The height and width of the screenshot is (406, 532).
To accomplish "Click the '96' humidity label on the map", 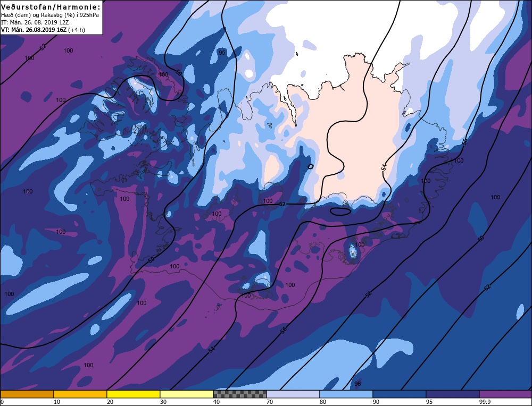I will 358,384.
